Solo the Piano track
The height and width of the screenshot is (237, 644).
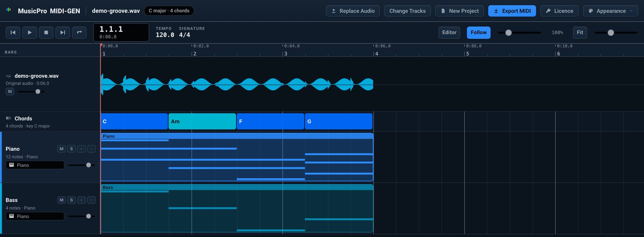coord(72,149)
